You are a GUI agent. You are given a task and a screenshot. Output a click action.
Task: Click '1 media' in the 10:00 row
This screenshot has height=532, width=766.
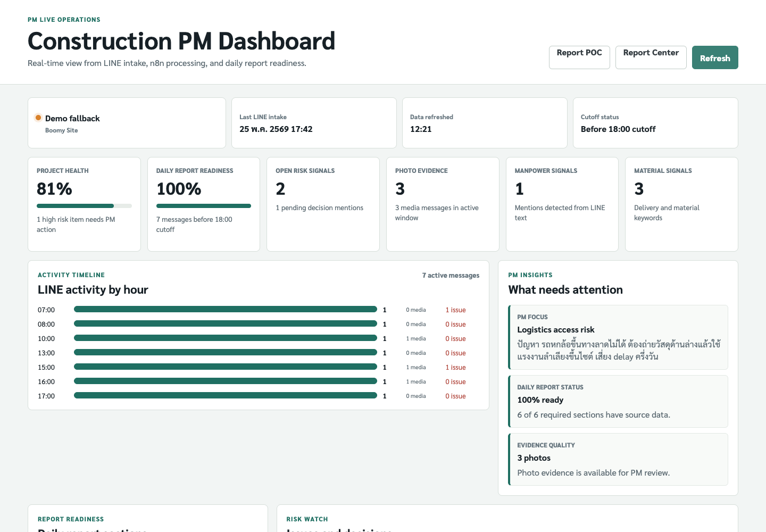tap(416, 339)
